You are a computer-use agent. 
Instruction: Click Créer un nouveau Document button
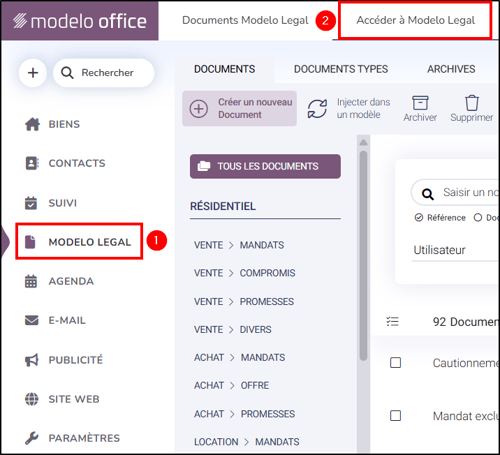click(239, 109)
